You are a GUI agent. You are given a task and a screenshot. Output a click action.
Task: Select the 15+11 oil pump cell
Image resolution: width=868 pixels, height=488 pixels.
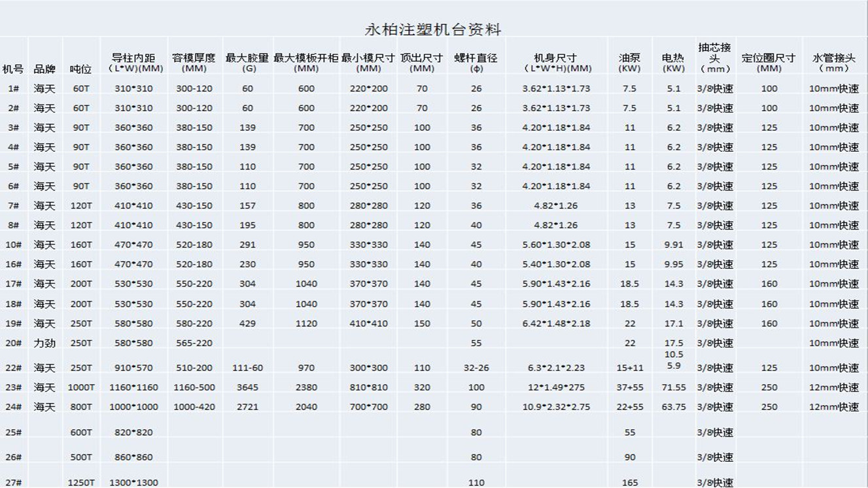(x=629, y=368)
